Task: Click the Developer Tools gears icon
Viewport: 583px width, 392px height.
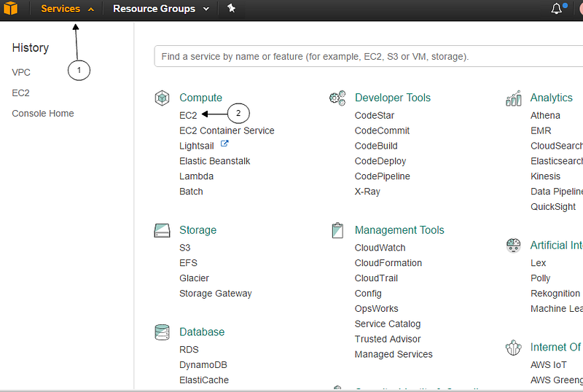Action: (337, 98)
